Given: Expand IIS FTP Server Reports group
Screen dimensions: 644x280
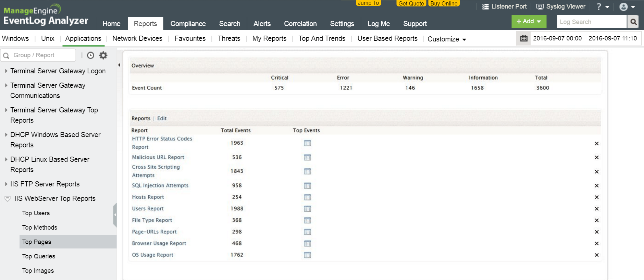Looking at the screenshot, I should pyautogui.click(x=6, y=184).
